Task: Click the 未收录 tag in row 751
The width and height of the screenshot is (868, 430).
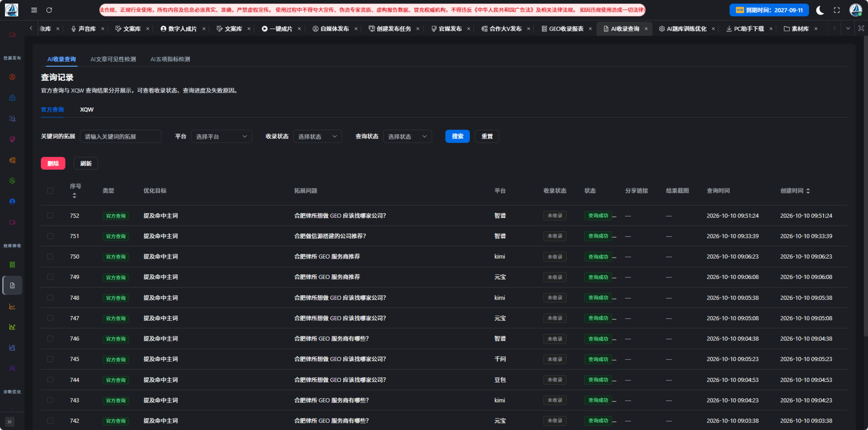Action: [555, 236]
